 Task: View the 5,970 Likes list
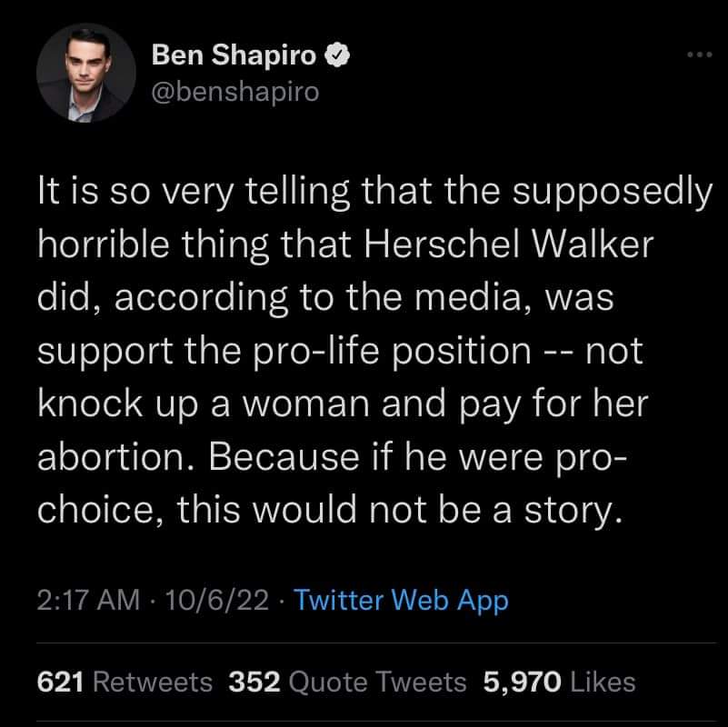(559, 681)
